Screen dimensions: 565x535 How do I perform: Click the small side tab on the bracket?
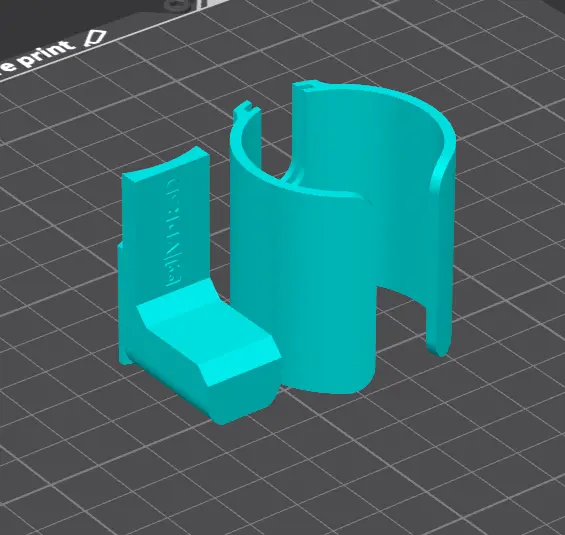(121, 303)
